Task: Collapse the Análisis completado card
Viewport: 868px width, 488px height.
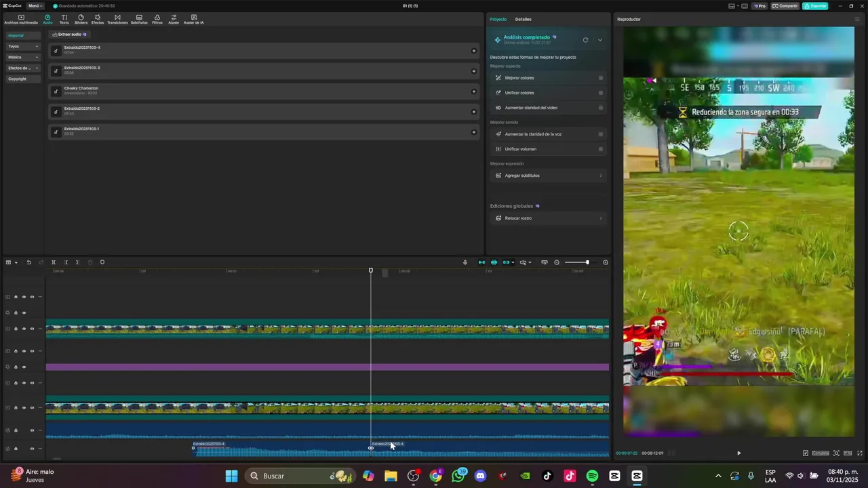Action: click(600, 40)
